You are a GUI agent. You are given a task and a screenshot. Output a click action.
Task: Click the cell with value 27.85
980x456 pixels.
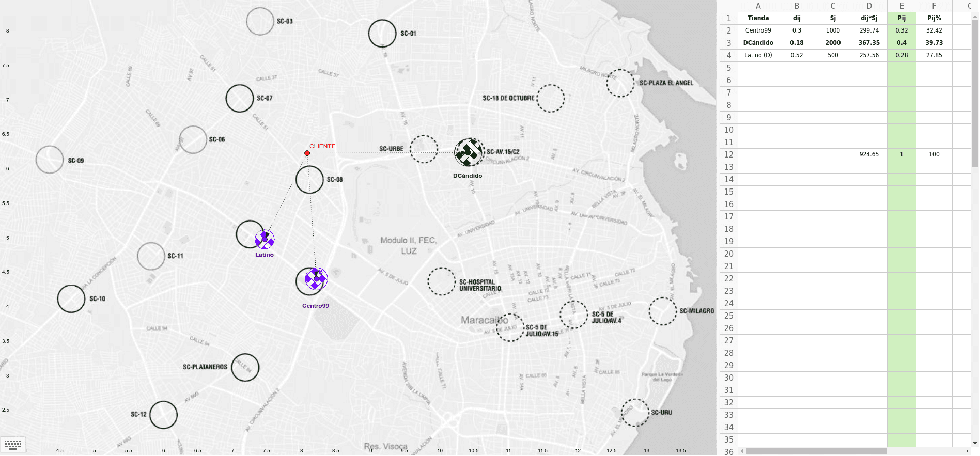coord(934,55)
